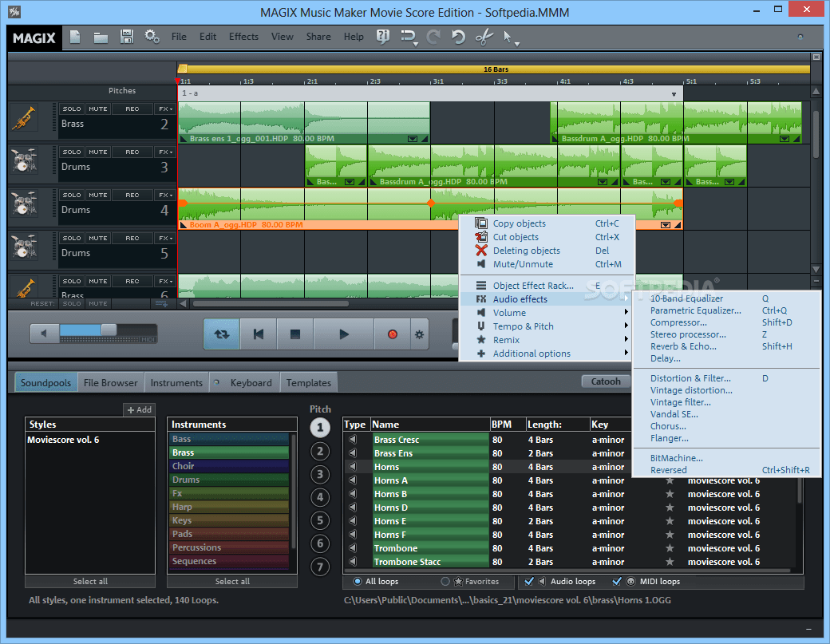The image size is (830, 644).
Task: Click the save project icon
Action: (x=126, y=37)
